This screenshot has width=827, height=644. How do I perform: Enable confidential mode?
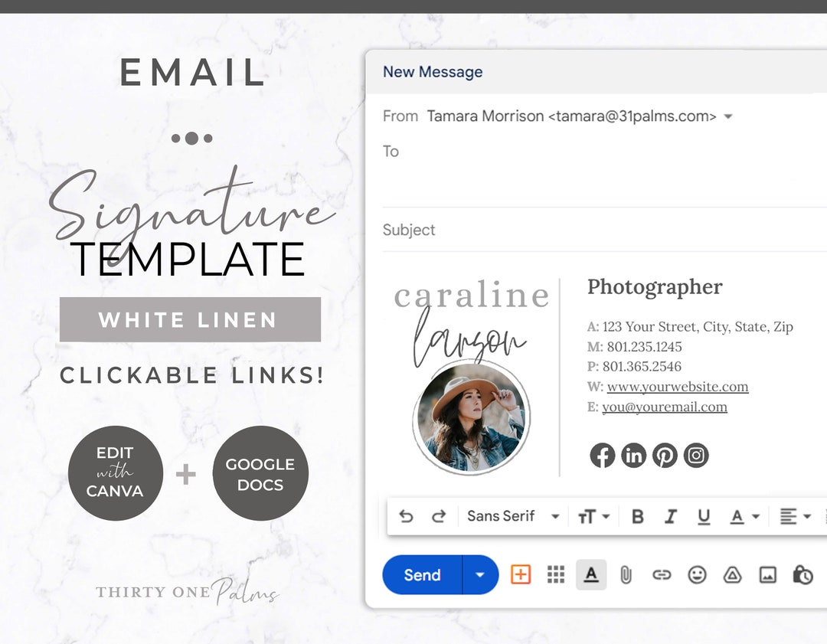(802, 574)
